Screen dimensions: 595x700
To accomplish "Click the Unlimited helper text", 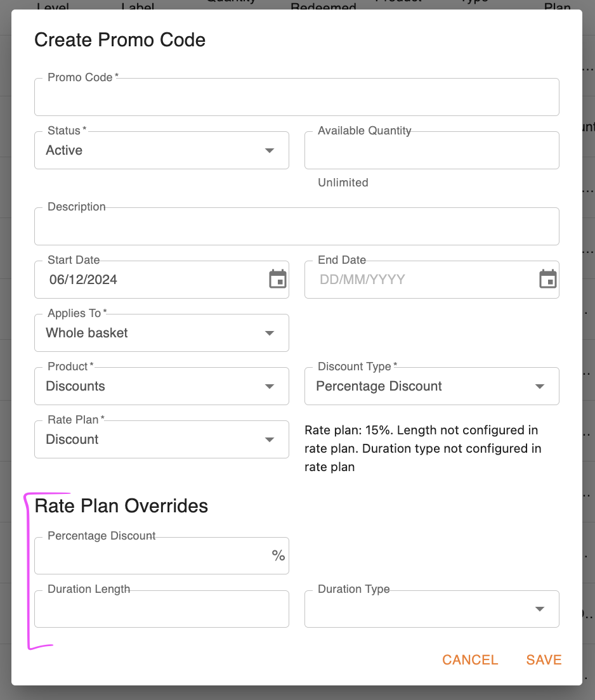I will [343, 183].
